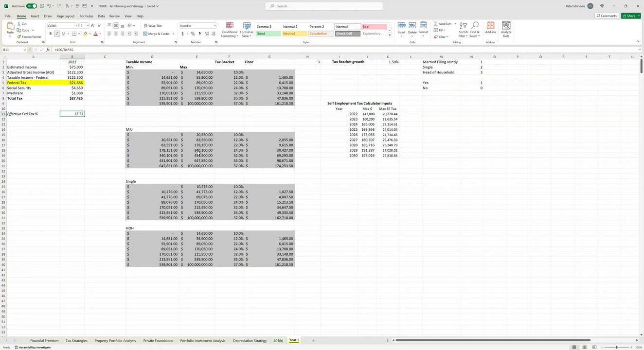Toggle Middle Align vertical alignment
The height and width of the screenshot is (350, 644).
(115, 26)
